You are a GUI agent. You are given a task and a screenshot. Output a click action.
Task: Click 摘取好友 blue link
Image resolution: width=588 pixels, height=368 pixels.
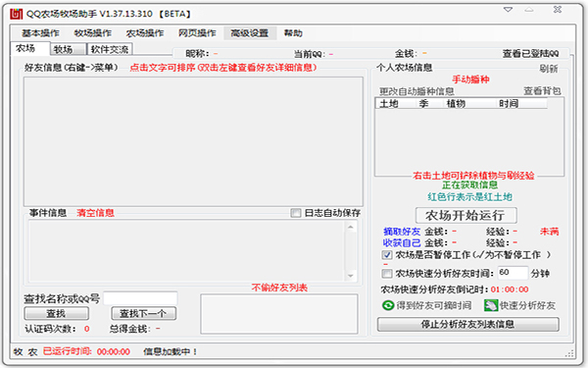[x=402, y=232]
